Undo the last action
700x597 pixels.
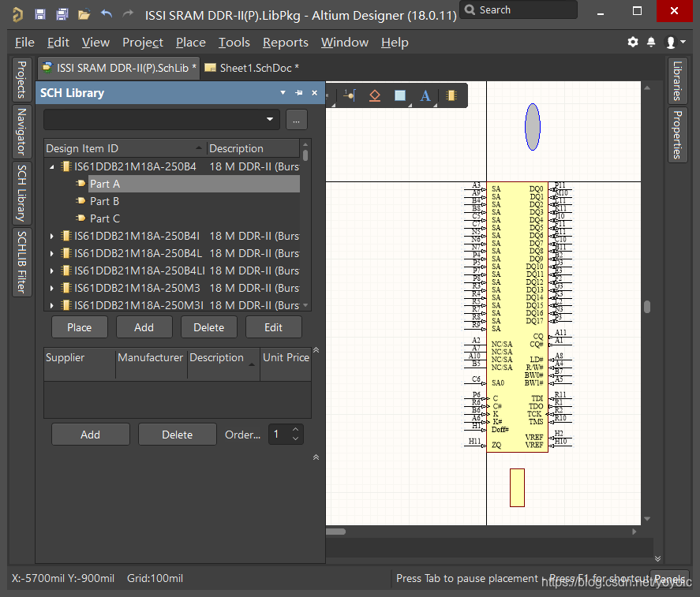[107, 14]
